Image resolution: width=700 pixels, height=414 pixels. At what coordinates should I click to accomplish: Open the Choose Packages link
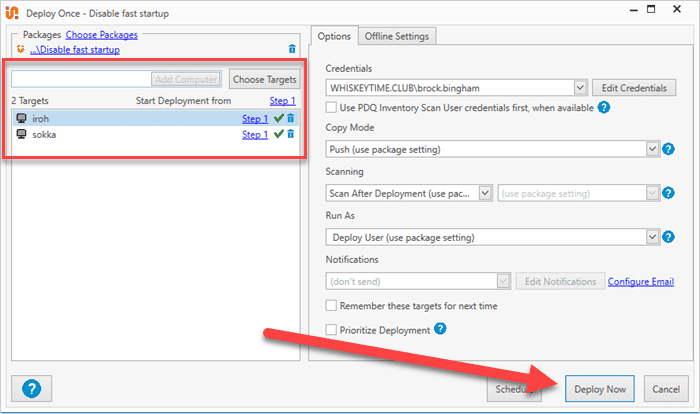[101, 34]
